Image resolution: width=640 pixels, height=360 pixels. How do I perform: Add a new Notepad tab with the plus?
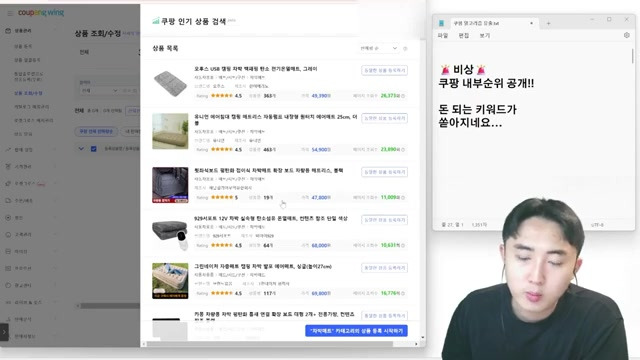(x=549, y=24)
